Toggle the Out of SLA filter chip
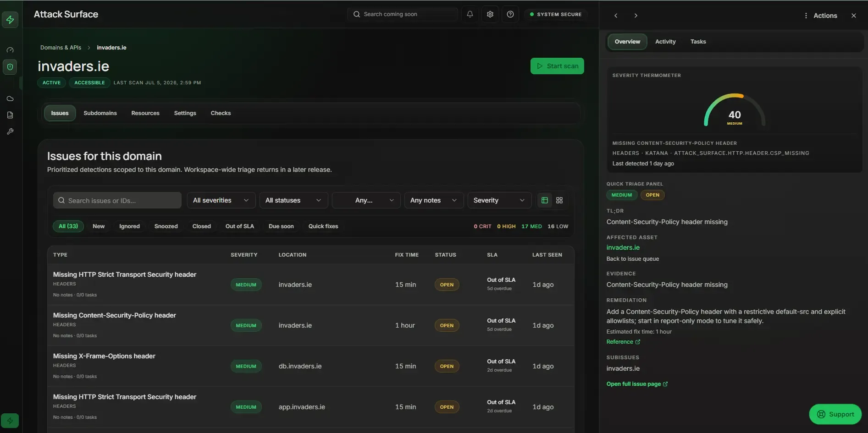868x433 pixels. (240, 226)
